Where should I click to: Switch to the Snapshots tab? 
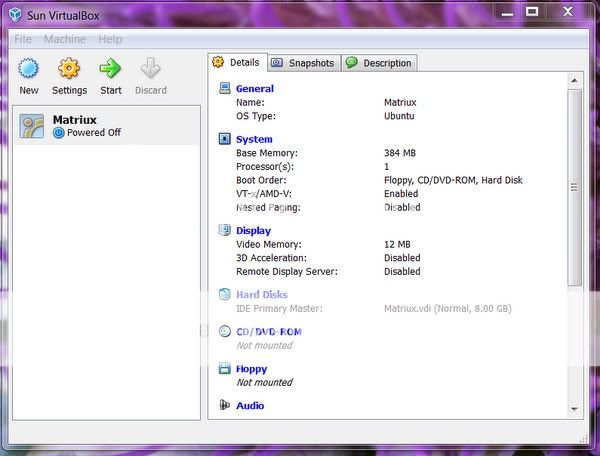click(304, 63)
